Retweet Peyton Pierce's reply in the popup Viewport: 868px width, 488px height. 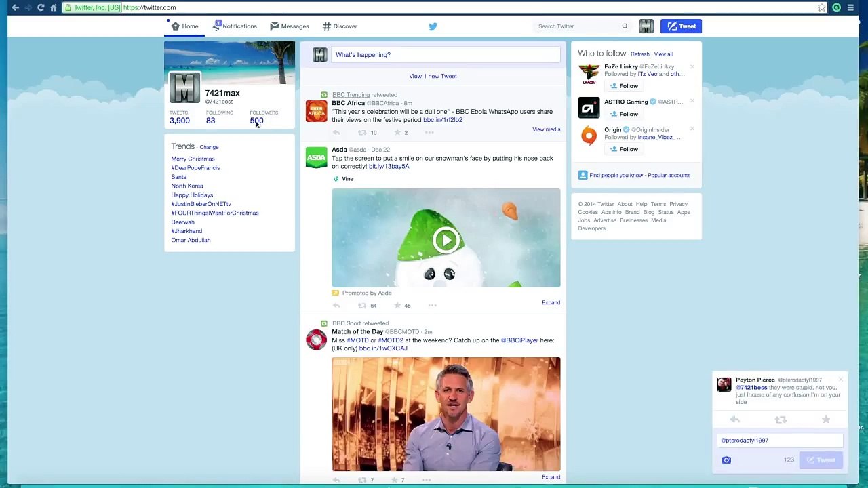pyautogui.click(x=781, y=420)
